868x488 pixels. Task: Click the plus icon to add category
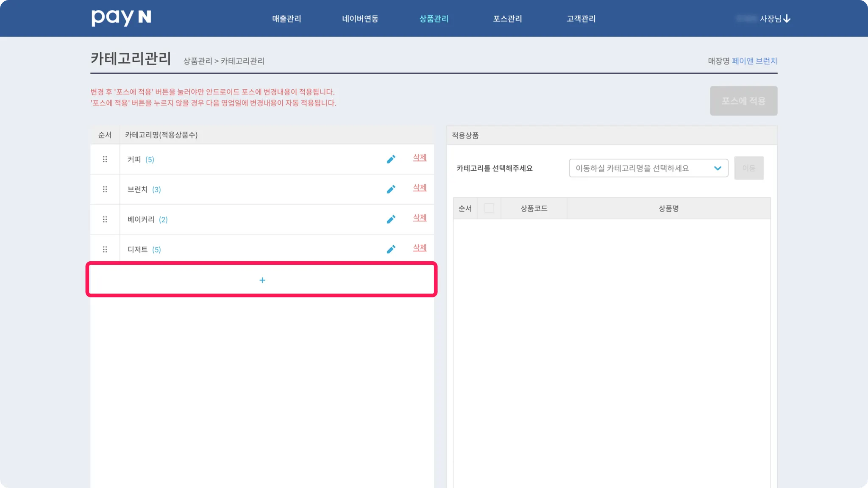click(x=262, y=280)
